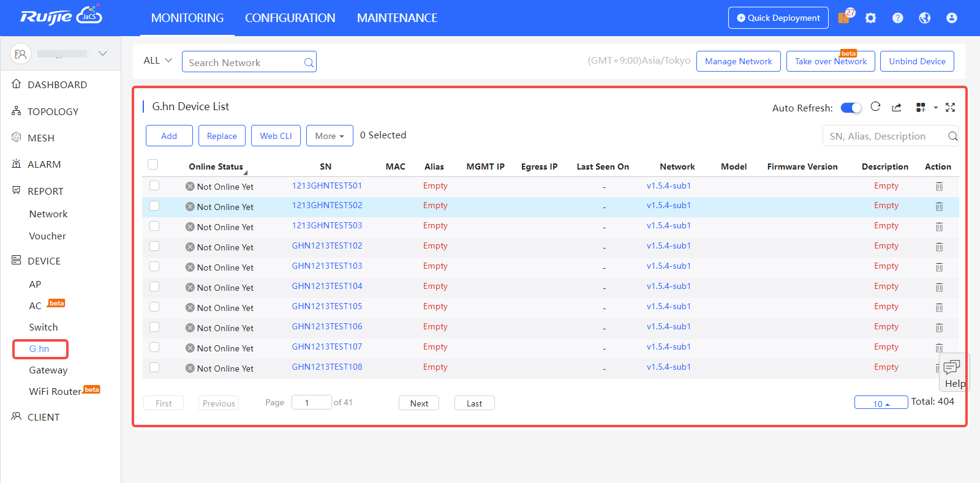Screen dimensions: 980x483
Task: Open the notifications icon with badge 27
Action: pos(845,17)
